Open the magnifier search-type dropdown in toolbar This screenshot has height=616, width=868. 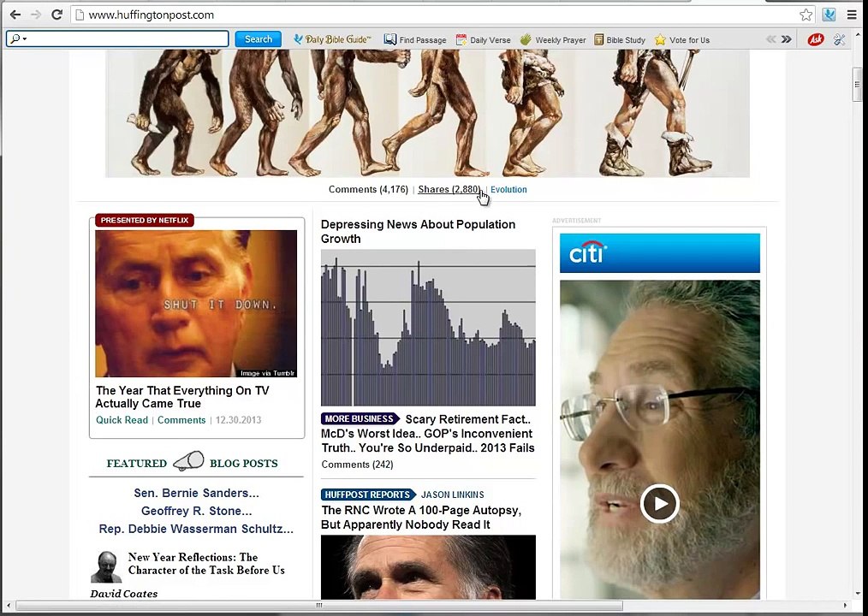coord(18,38)
